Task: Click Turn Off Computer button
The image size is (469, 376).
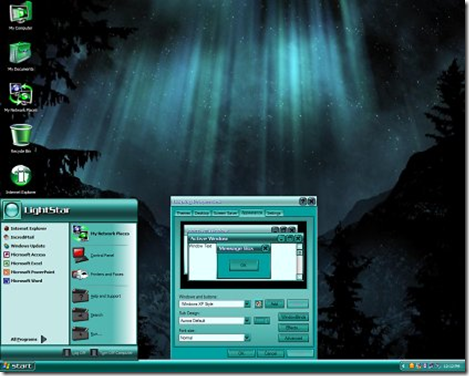Action: tap(112, 352)
